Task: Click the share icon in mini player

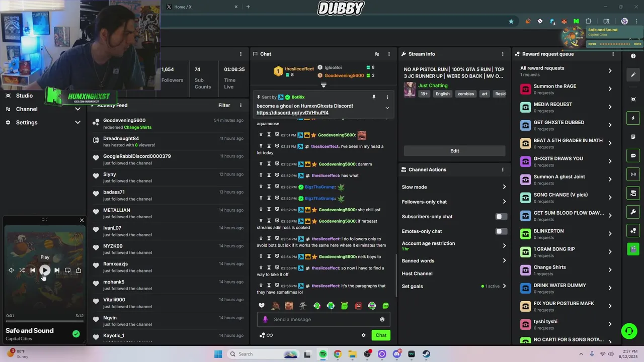Action: coord(78,270)
